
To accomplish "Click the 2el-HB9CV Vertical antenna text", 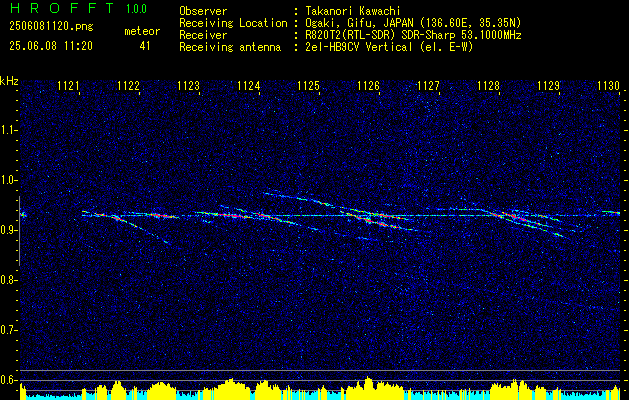I will point(389,47).
